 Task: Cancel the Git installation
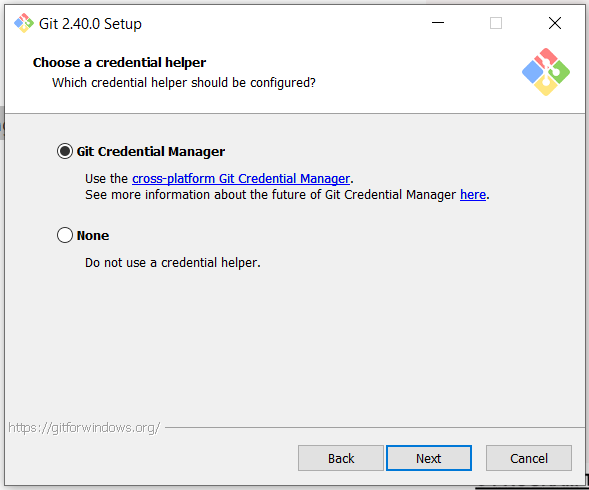529,458
